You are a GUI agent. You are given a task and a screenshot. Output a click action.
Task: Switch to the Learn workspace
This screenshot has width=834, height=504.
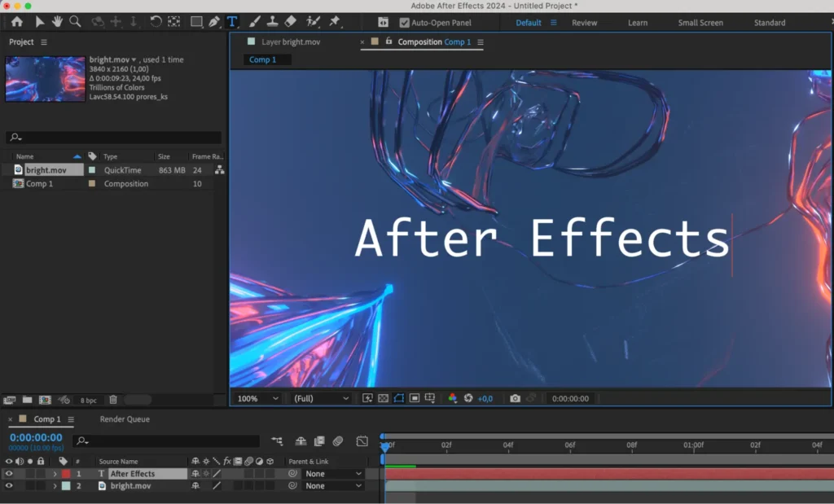click(x=637, y=23)
